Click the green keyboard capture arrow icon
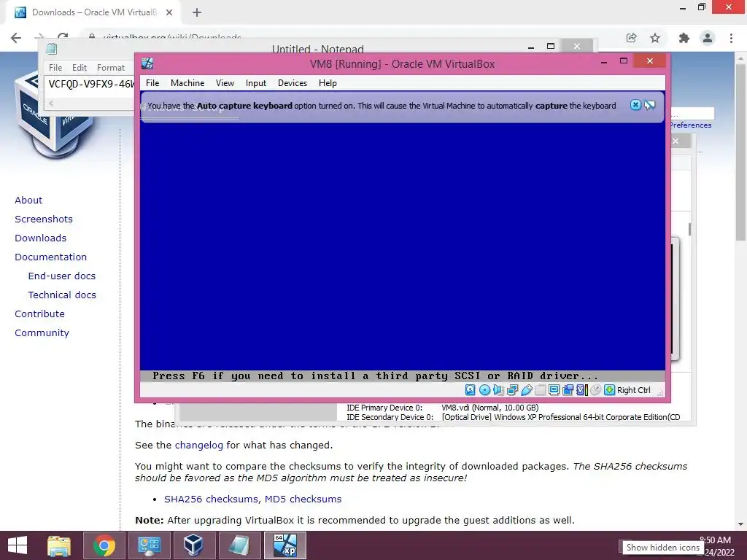Image resolution: width=747 pixels, height=560 pixels. pyautogui.click(x=609, y=390)
